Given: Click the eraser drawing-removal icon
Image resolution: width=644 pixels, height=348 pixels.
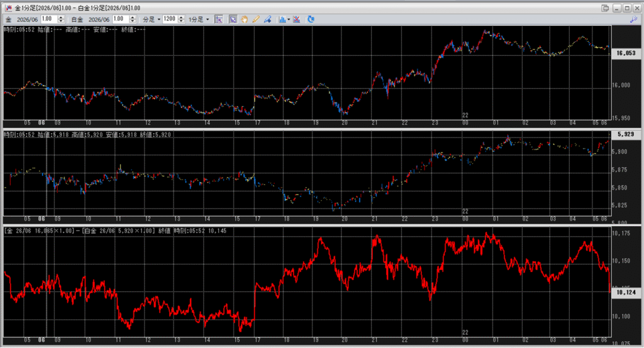Looking at the screenshot, I should pyautogui.click(x=268, y=19).
